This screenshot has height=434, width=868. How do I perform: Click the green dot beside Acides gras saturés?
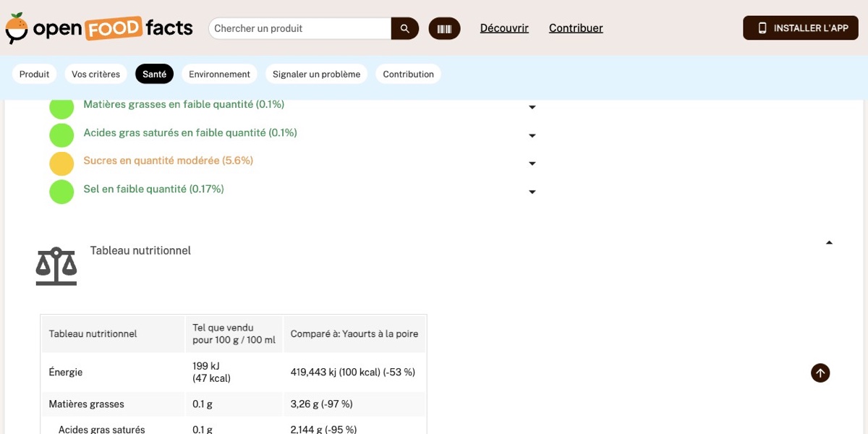click(x=61, y=135)
